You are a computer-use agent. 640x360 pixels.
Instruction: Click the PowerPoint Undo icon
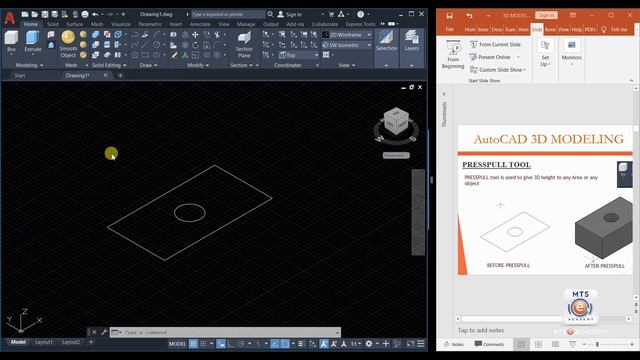pyautogui.click(x=469, y=16)
